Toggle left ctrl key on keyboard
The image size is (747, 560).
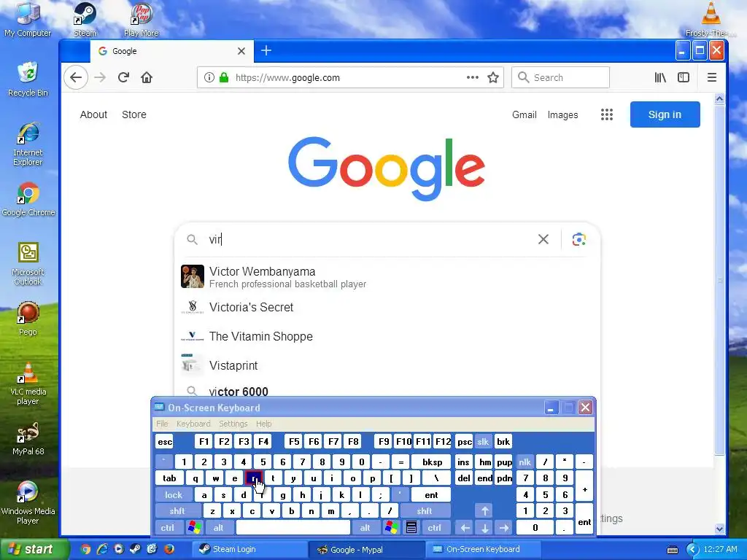click(x=167, y=528)
